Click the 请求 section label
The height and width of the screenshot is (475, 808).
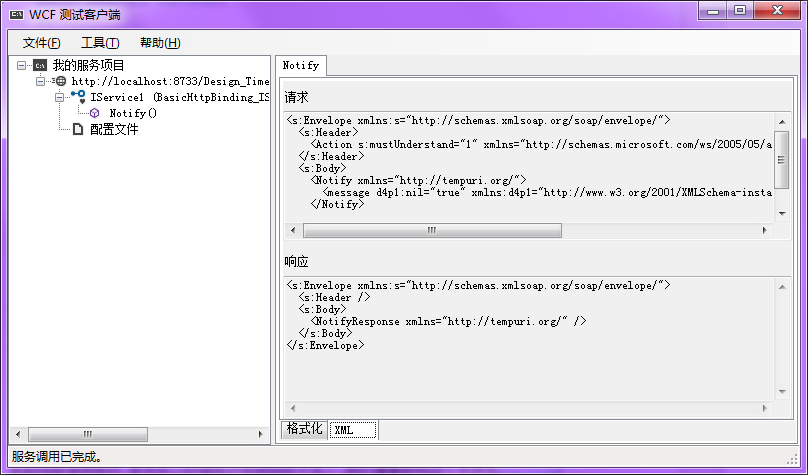coord(296,97)
